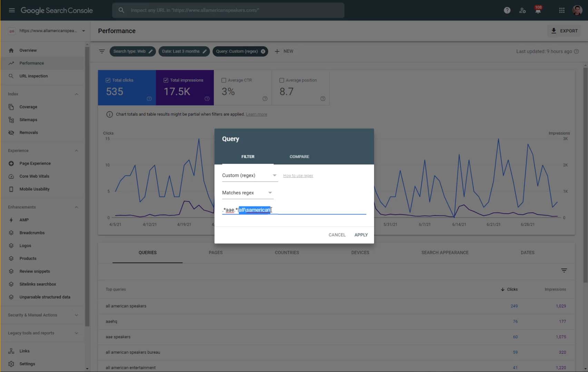Collapse the Index section

(x=76, y=94)
